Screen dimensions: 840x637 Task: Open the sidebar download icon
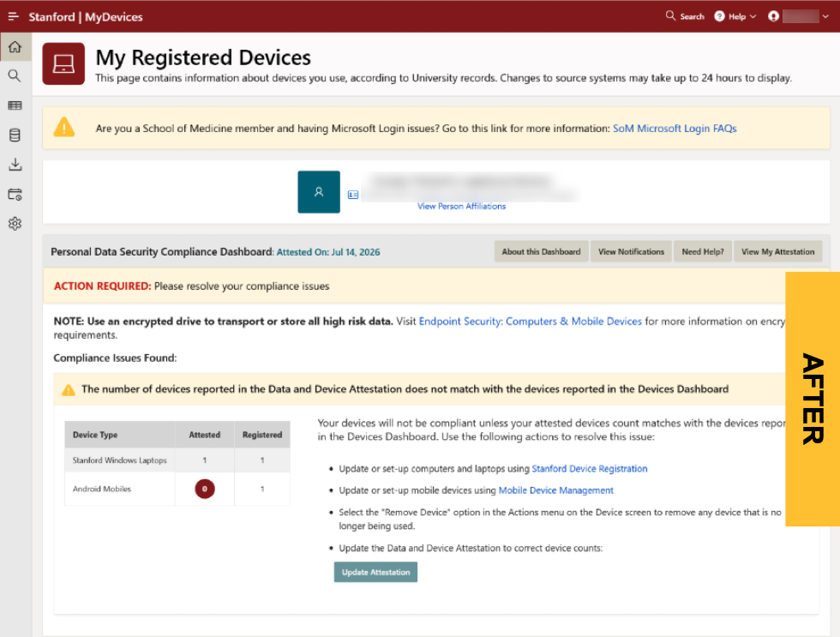coord(15,165)
